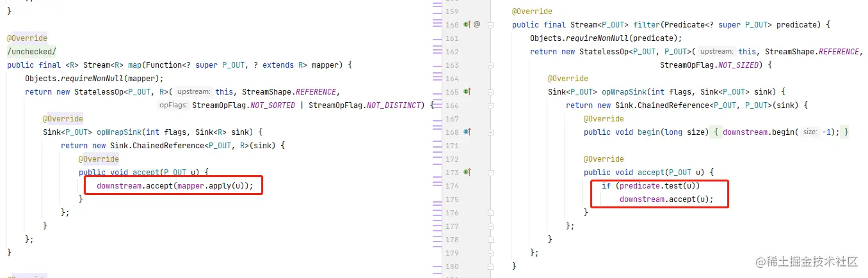868x278 pixels.
Task: Collapse the opWrapSink fold on line 165
Action: [491, 92]
